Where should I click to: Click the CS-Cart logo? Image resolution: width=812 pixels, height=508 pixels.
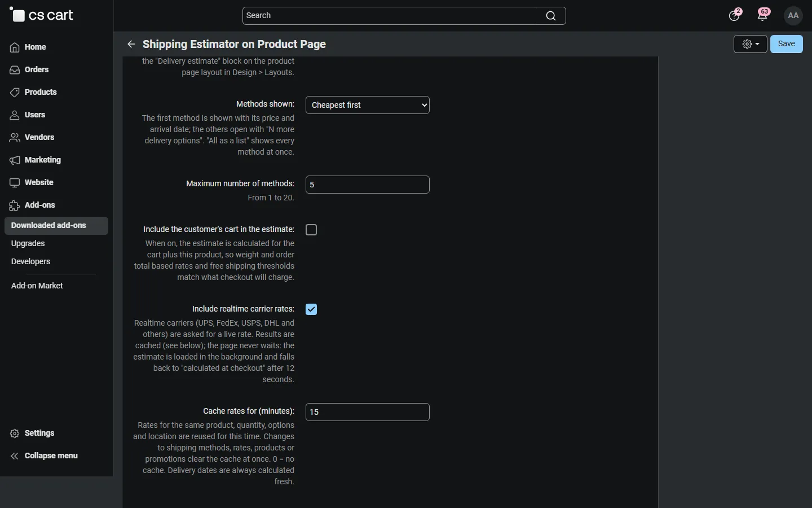pos(42,15)
